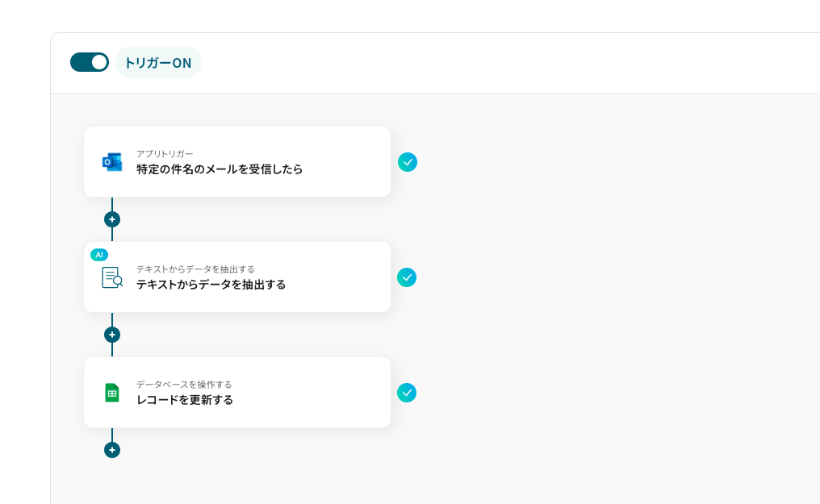Image resolution: width=820 pixels, height=504 pixels.
Task: Click the checkmark beside the text extraction step
Action: 407,277
